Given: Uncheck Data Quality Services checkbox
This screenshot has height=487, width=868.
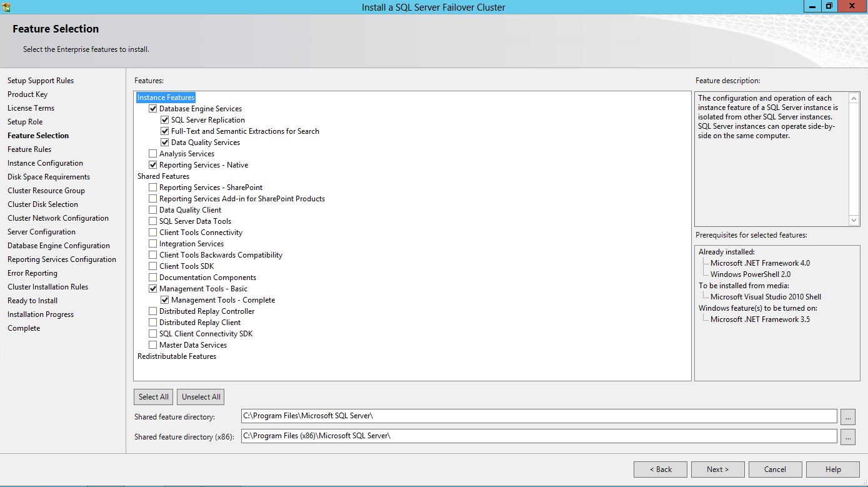Looking at the screenshot, I should pos(165,143).
